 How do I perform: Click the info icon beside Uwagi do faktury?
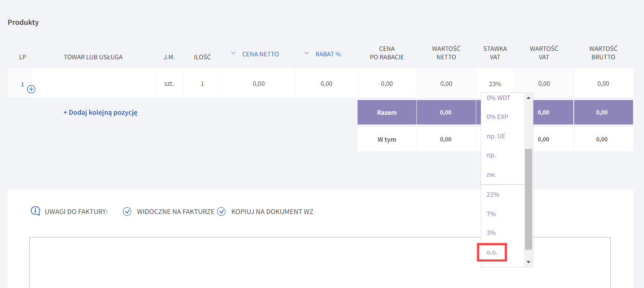[x=35, y=211]
